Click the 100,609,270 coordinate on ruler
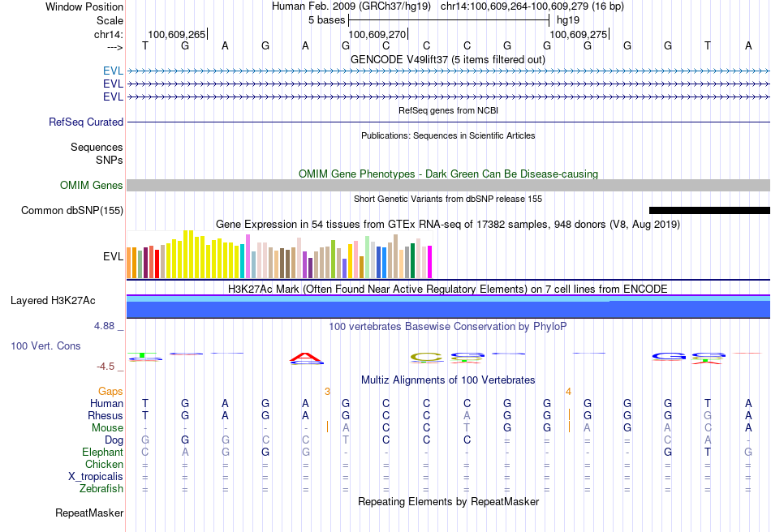 (377, 34)
